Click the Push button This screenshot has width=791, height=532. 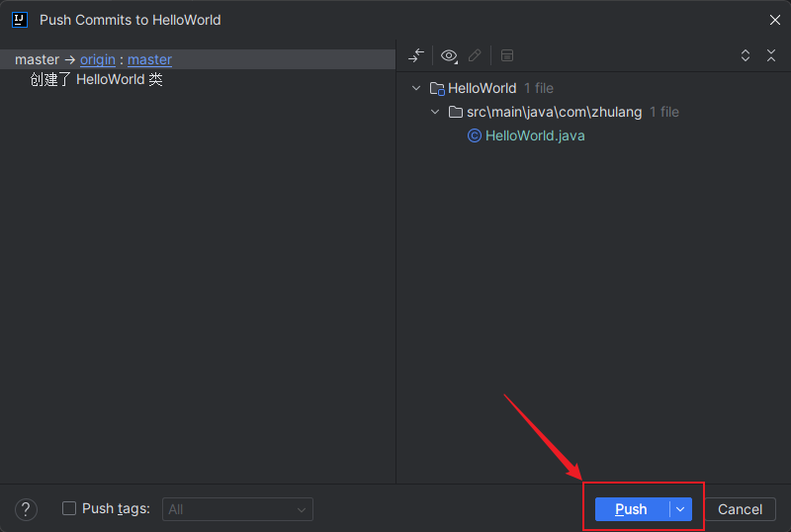(632, 509)
